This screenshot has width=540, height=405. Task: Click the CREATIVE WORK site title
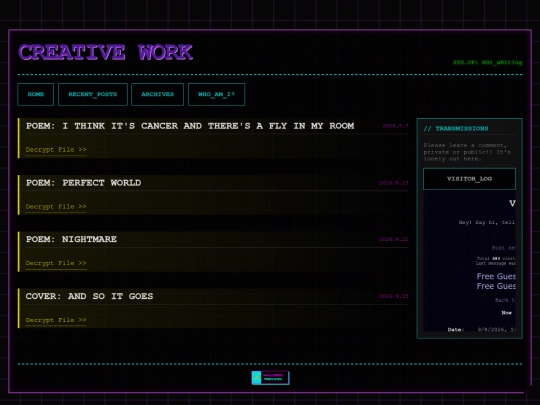click(105, 52)
